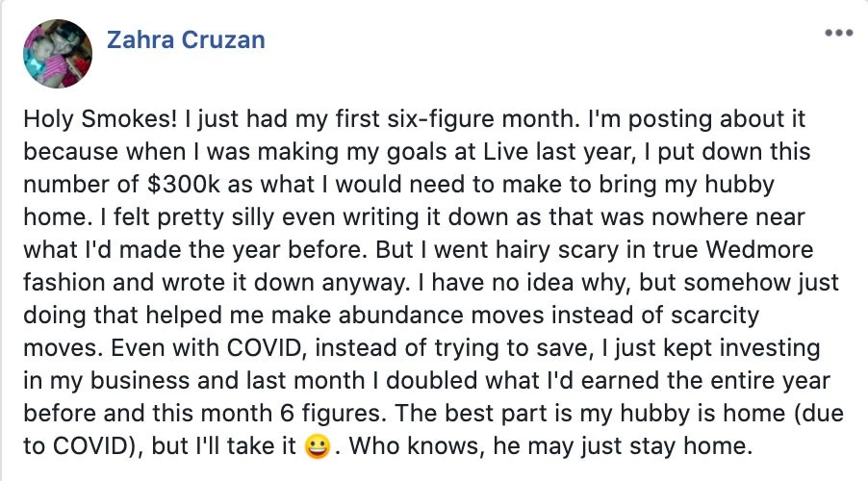
Task: Click Zahra Cruzan's profile picture
Action: (59, 54)
